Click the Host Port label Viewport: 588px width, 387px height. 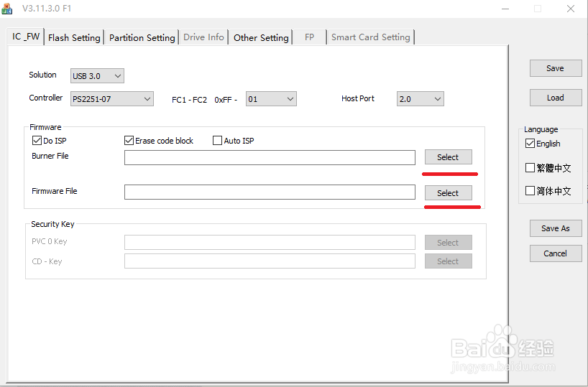(x=358, y=98)
